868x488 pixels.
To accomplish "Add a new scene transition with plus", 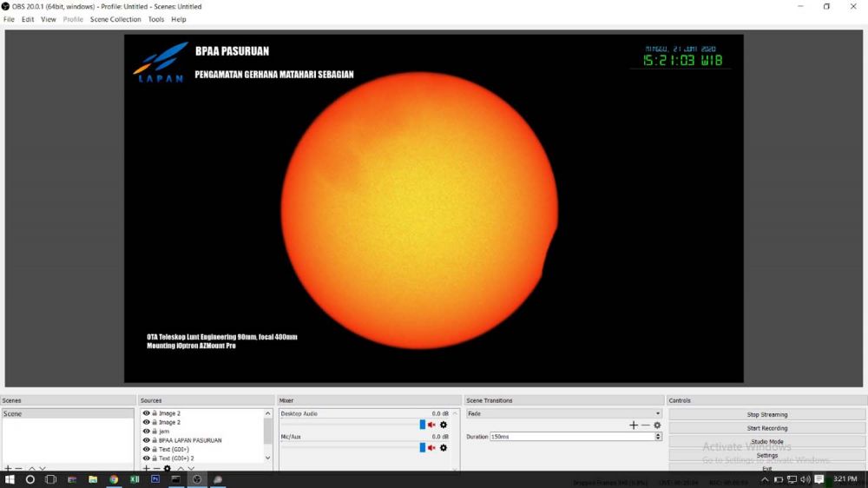I will [634, 425].
